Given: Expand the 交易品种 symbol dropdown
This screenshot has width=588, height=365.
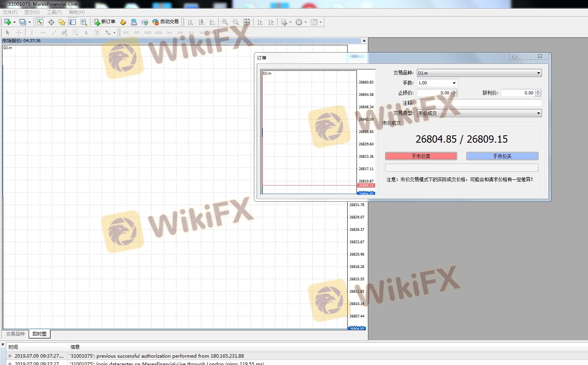Looking at the screenshot, I should pyautogui.click(x=538, y=73).
